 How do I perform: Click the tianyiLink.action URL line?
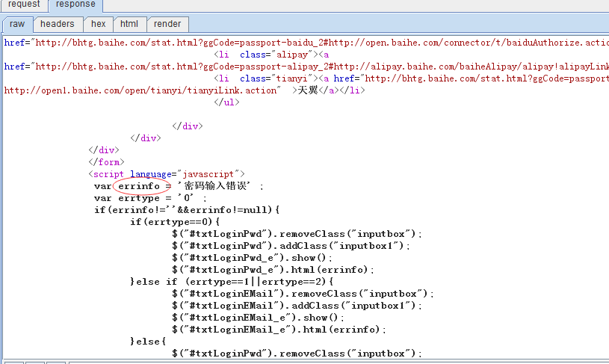pos(185,90)
